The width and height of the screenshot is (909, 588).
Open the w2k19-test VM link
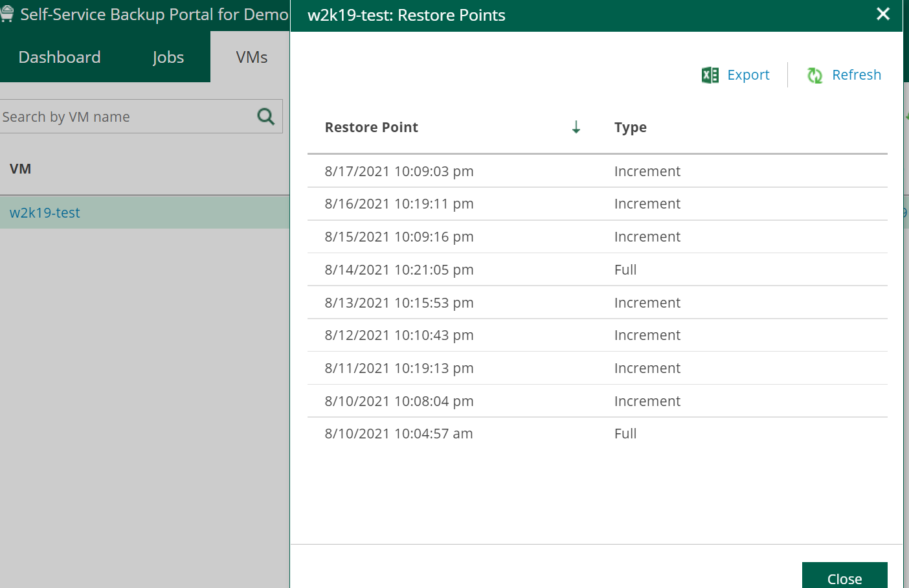pyautogui.click(x=45, y=212)
